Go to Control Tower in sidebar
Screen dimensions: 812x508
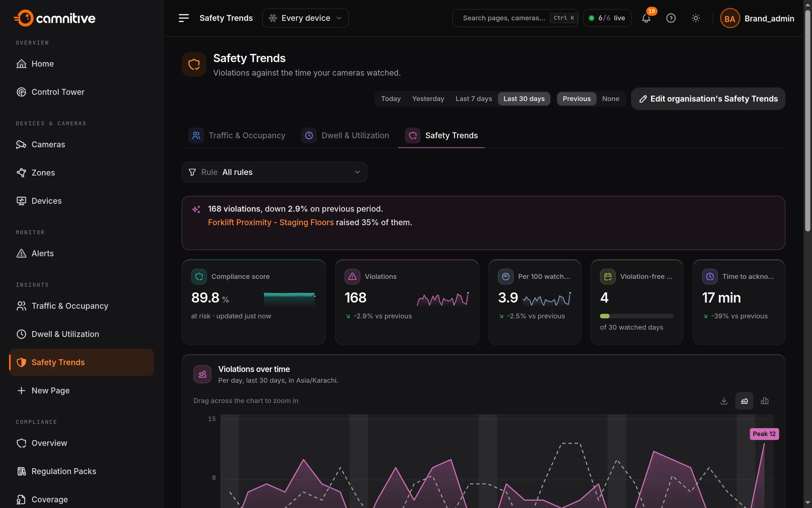point(81,92)
